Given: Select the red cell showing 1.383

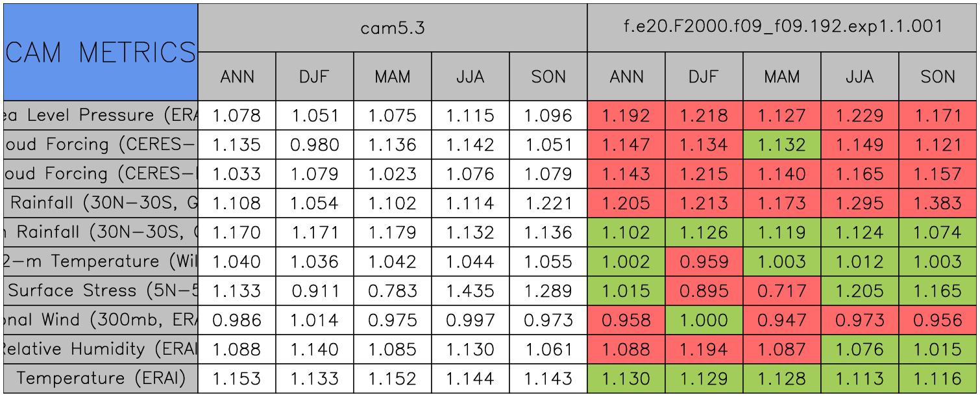Looking at the screenshot, I should (x=938, y=203).
